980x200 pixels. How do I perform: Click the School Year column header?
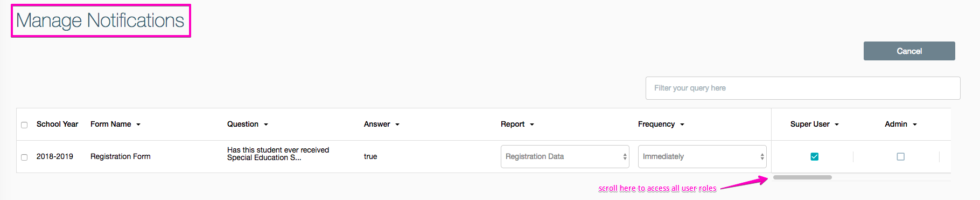point(57,124)
